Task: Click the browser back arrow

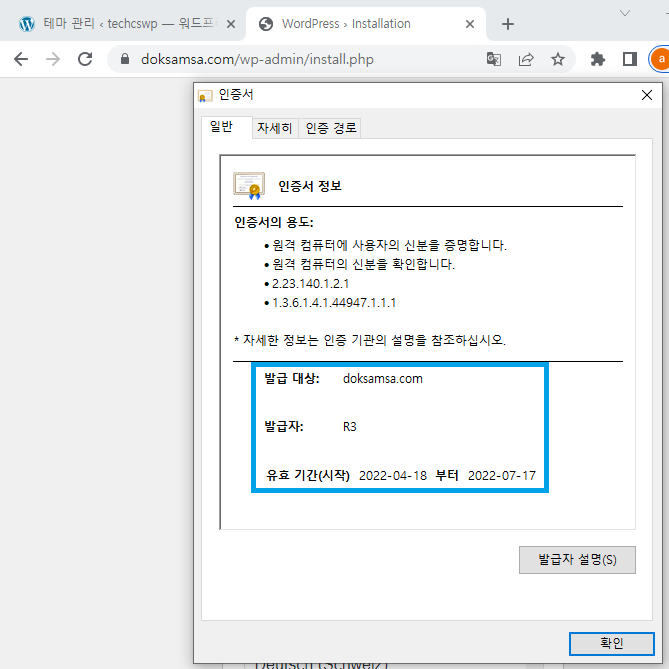Action: [21, 59]
